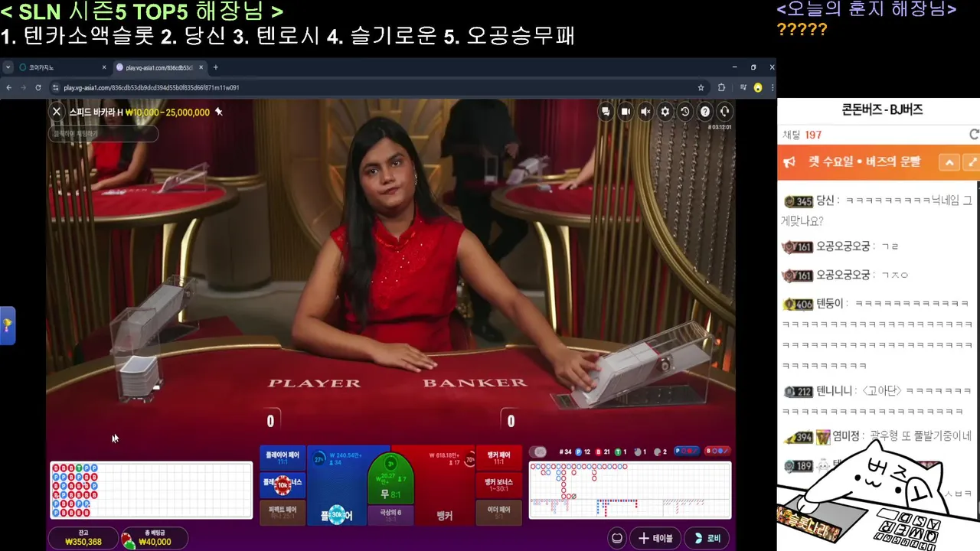
Task: Expand the chat panel with diagonal arrow icon
Action: click(972, 162)
